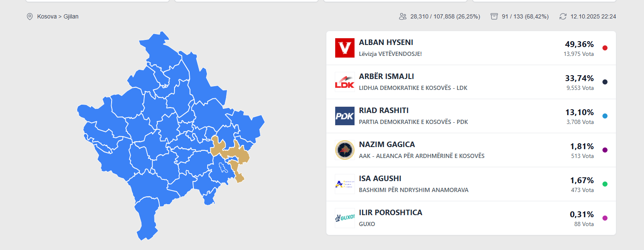
Task: Click the voters turnout people icon
Action: (403, 17)
